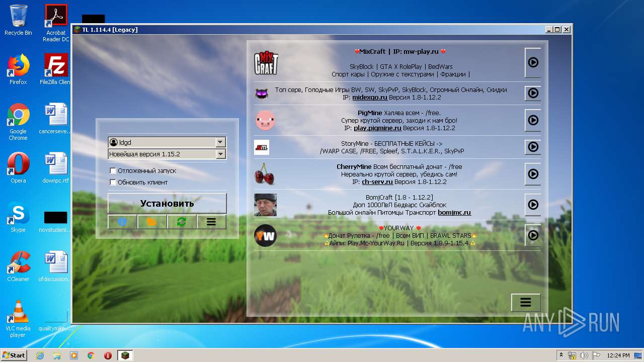Expand the Новейшая версия 1.15.2 dropdown arrow
This screenshot has width=644, height=362.
pyautogui.click(x=220, y=154)
